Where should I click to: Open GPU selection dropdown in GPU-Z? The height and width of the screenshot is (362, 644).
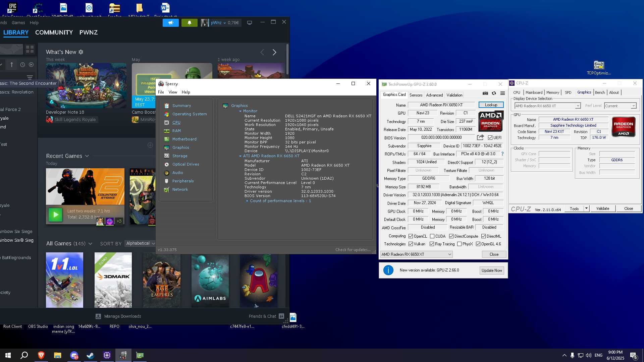click(x=416, y=254)
